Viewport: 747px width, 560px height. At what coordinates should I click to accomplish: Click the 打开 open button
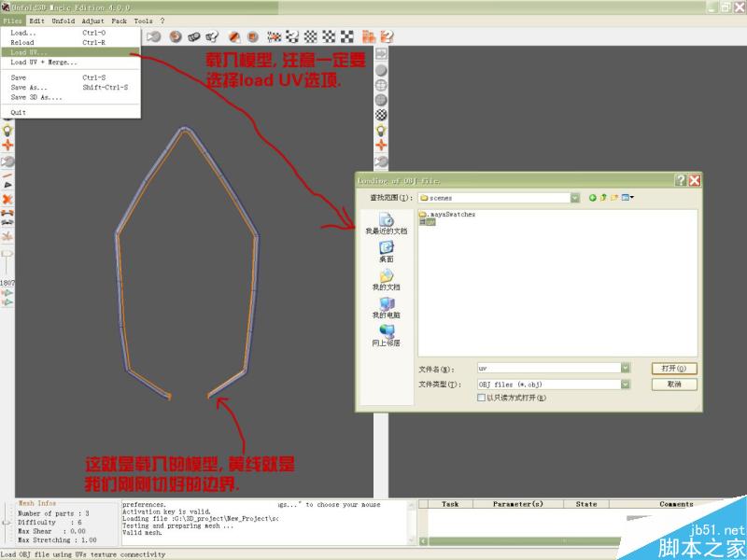click(674, 368)
